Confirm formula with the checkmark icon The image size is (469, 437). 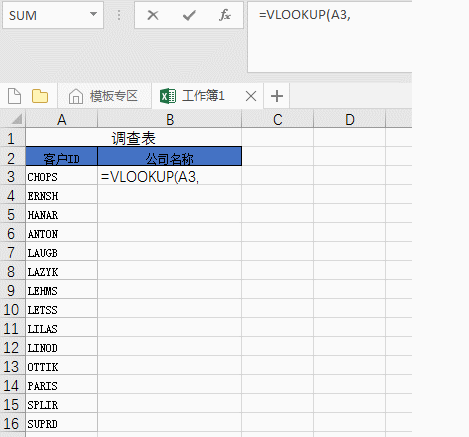point(189,15)
